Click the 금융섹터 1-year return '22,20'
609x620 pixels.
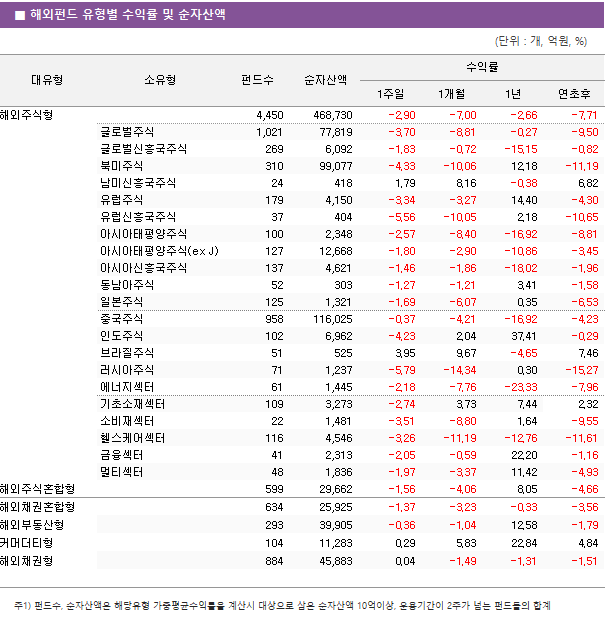[524, 455]
